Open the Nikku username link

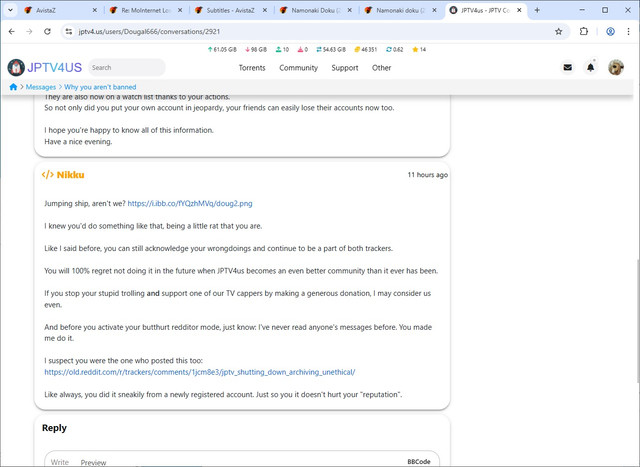(x=70, y=175)
